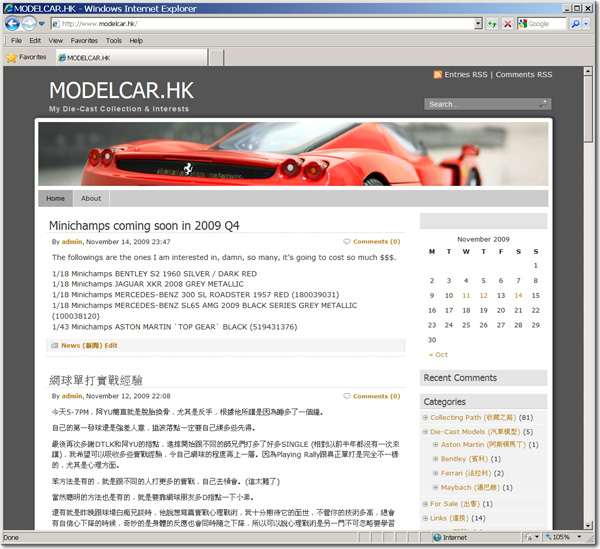Click the red Ferrari header banner image
Image resolution: width=600 pixels, height=549 pixels.
click(293, 154)
